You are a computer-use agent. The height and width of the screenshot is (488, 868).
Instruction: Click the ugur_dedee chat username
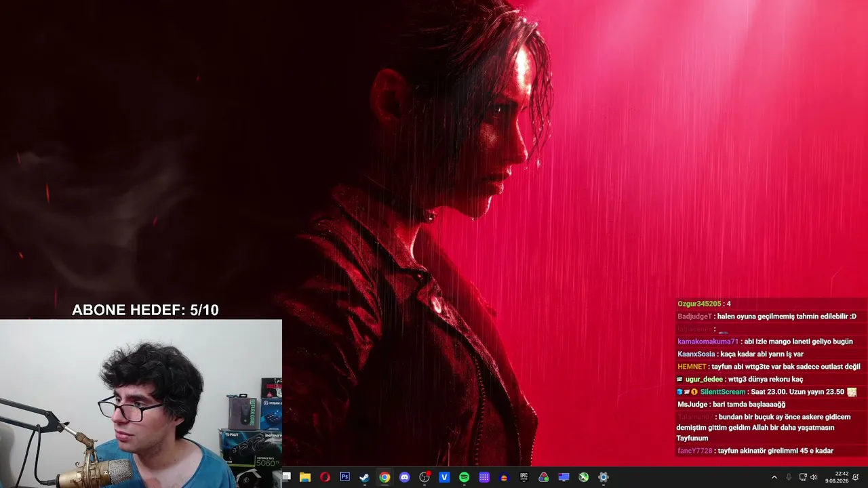pyautogui.click(x=704, y=380)
